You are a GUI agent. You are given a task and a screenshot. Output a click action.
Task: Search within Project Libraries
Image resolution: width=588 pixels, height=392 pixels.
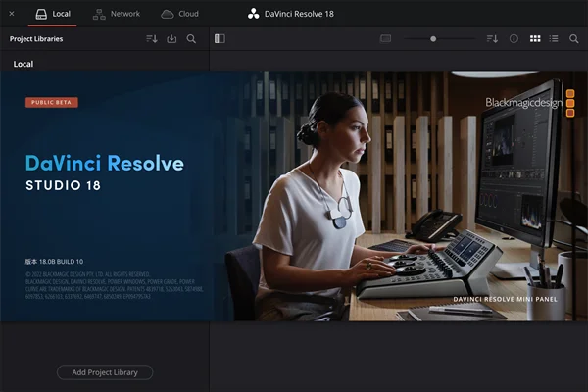[x=191, y=38]
